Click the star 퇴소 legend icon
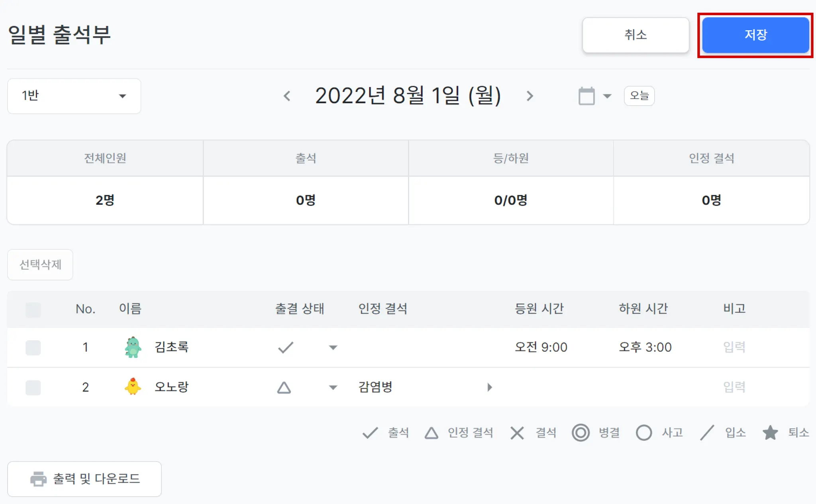Screen dimensions: 816x504 click(770, 433)
